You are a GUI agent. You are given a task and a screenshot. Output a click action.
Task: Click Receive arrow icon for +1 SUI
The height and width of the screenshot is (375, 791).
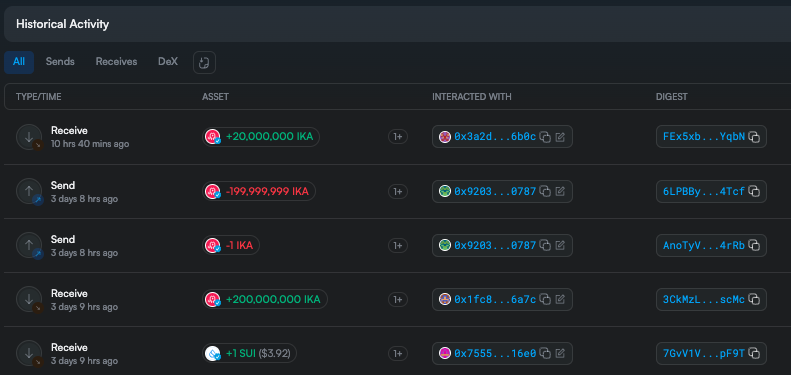click(x=29, y=353)
